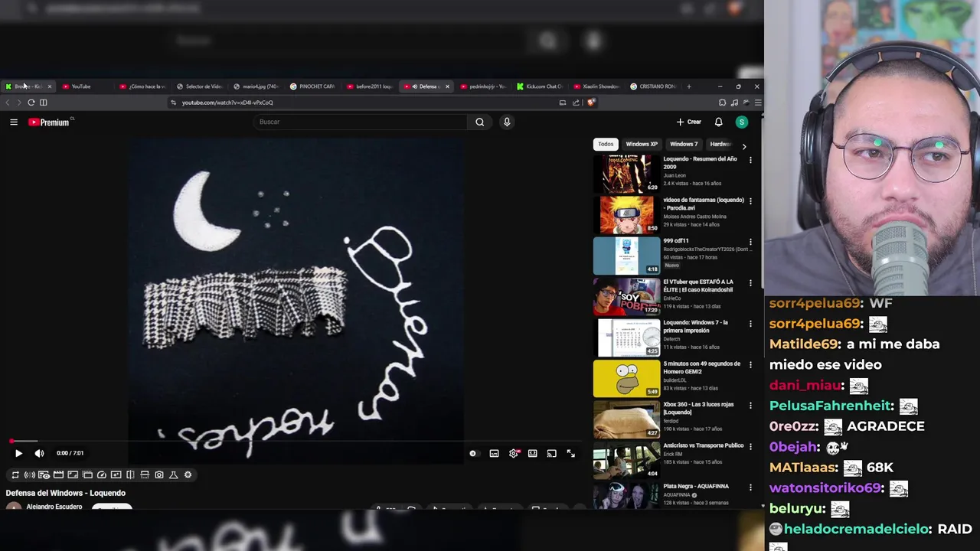Open options for Loquendo Resumen del Año 2009
The height and width of the screenshot is (551, 980).
tap(750, 160)
